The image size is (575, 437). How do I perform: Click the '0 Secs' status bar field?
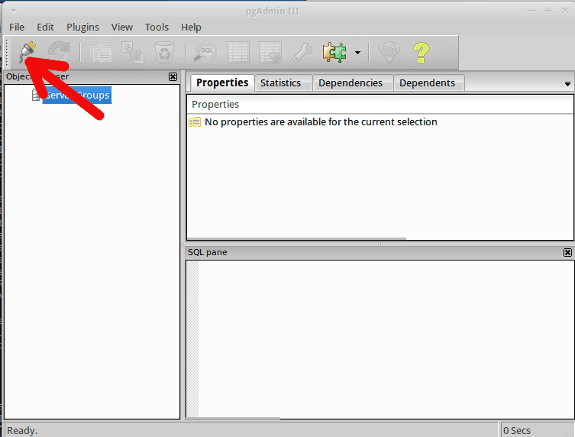[536, 430]
